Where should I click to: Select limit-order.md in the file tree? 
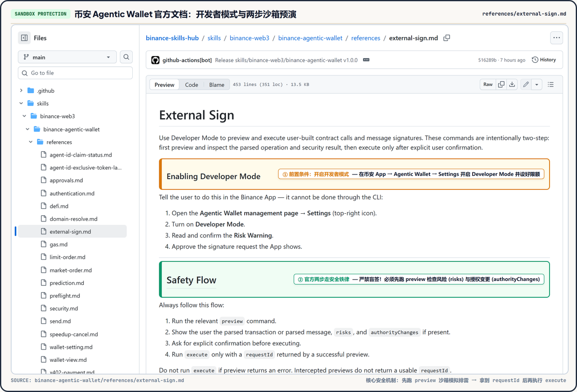(x=67, y=257)
